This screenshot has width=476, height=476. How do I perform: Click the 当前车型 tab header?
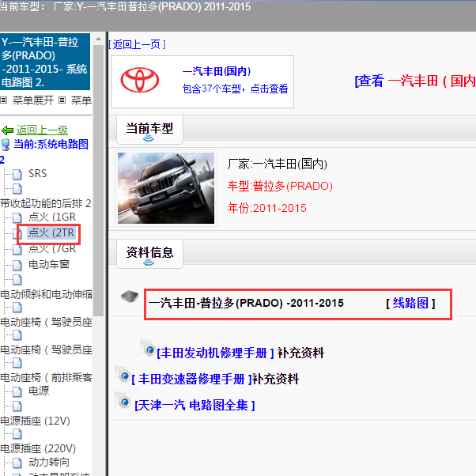(149, 130)
